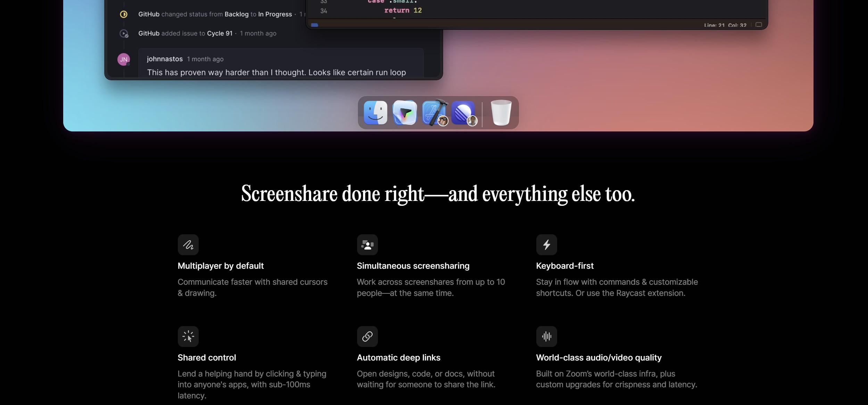Click the editor status bar panel icon
The height and width of the screenshot is (405, 868).
click(759, 25)
